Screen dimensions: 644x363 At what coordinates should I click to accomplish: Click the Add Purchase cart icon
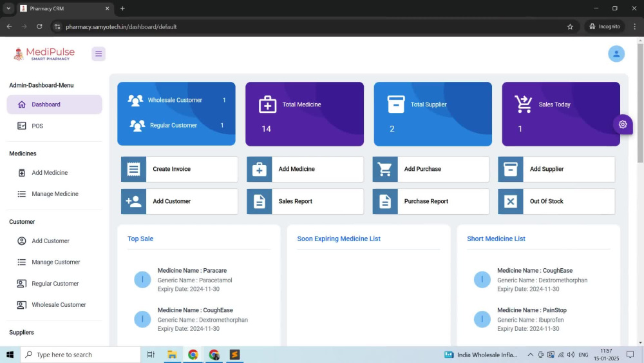point(385,169)
